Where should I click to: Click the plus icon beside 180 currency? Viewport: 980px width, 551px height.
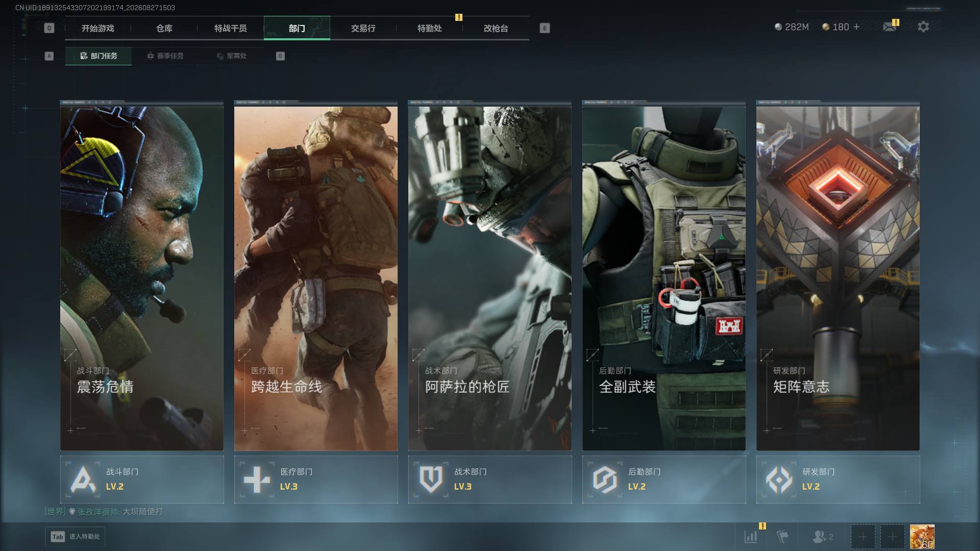(x=856, y=27)
